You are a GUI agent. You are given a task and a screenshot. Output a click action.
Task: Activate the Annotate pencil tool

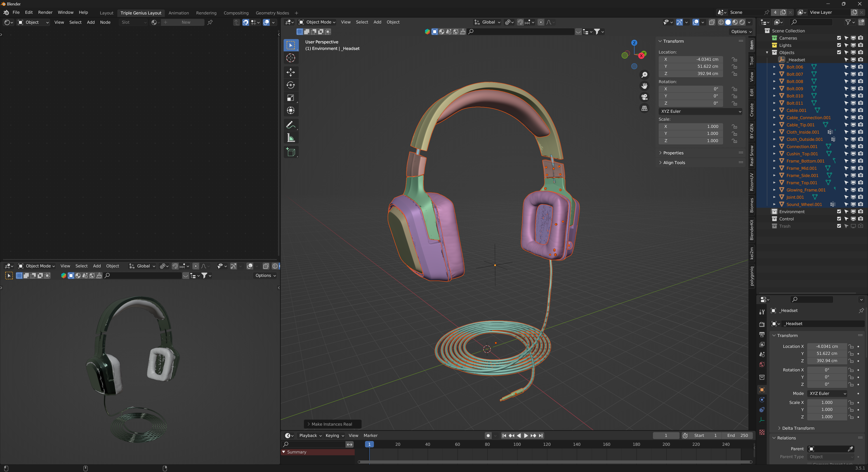[x=290, y=125]
